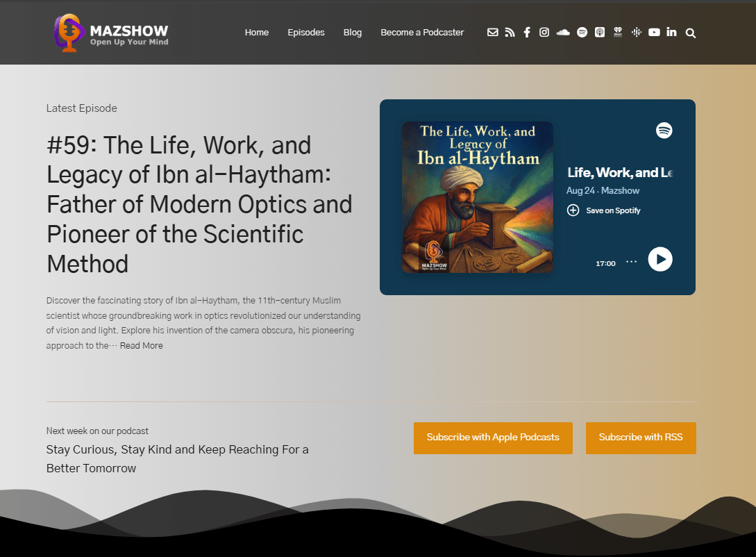The image size is (756, 557).
Task: Open Become a Podcaster menu item
Action: click(x=422, y=33)
